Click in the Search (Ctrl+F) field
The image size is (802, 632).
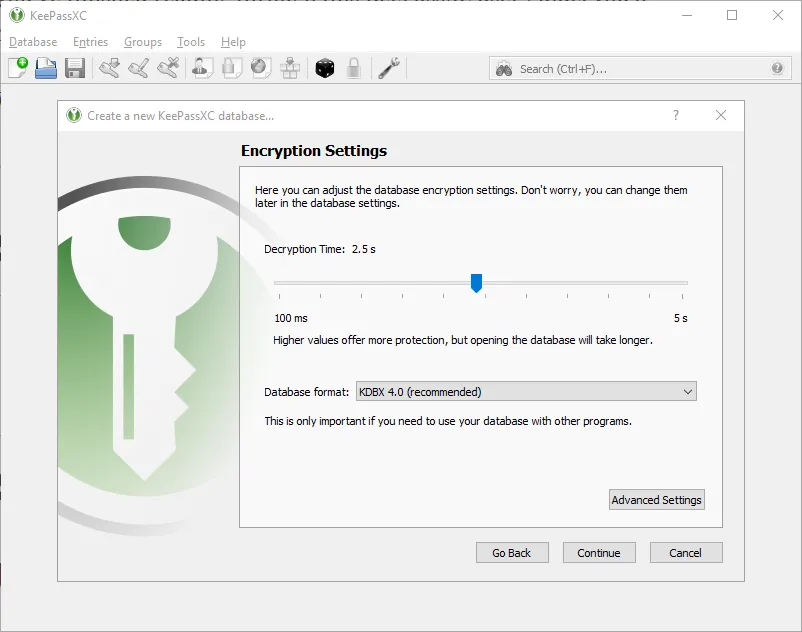[x=640, y=69]
